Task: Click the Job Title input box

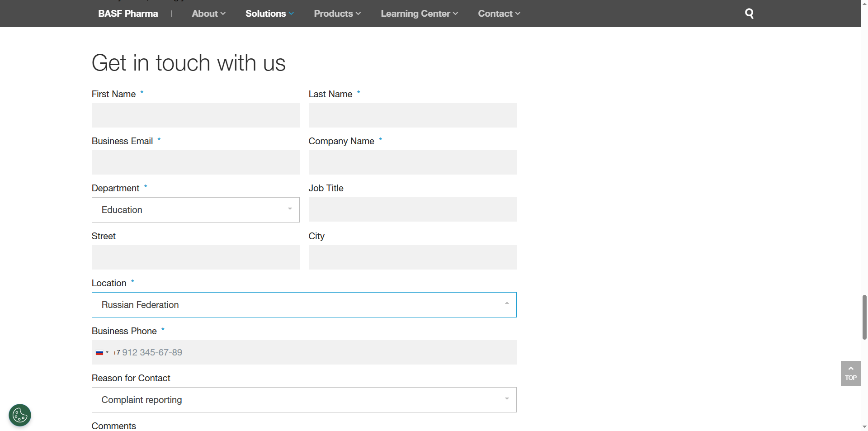Action: (x=412, y=209)
